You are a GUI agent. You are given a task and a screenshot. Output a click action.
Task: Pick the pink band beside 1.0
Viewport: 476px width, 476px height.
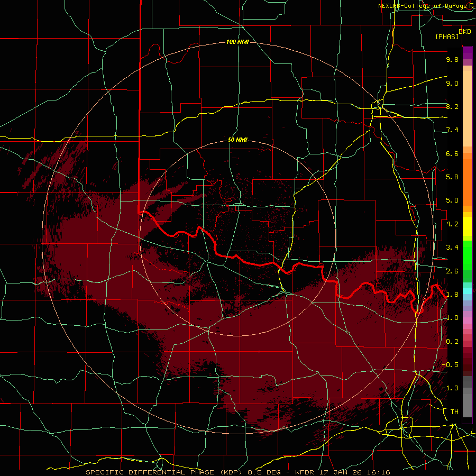click(467, 321)
